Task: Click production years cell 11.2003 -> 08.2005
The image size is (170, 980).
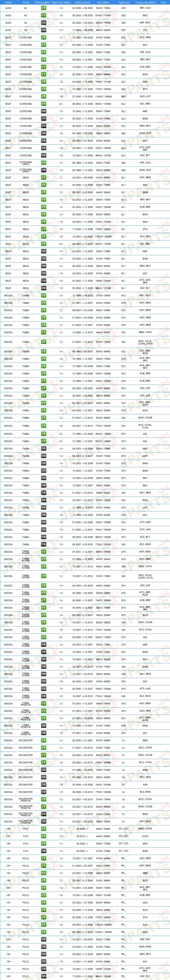Action: pos(83,30)
